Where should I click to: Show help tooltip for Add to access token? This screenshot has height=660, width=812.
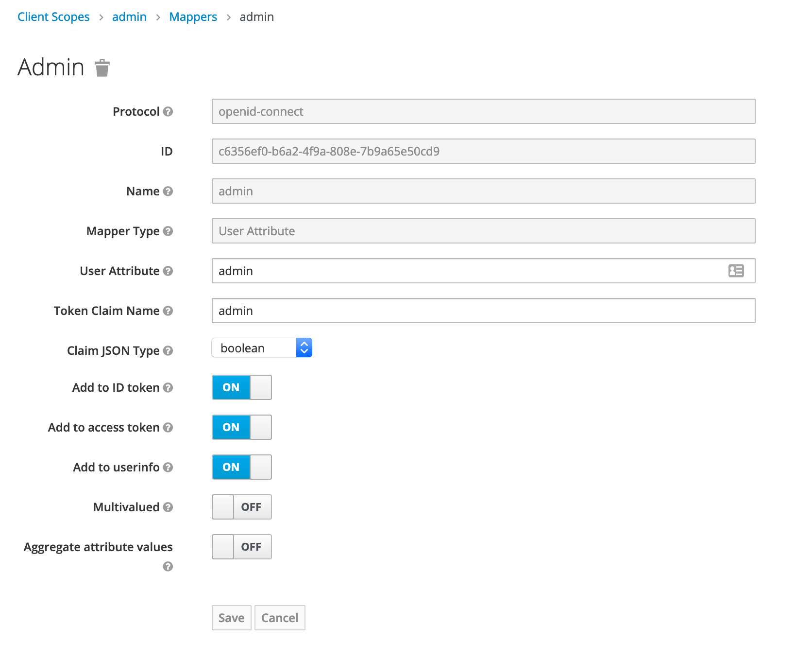point(168,427)
